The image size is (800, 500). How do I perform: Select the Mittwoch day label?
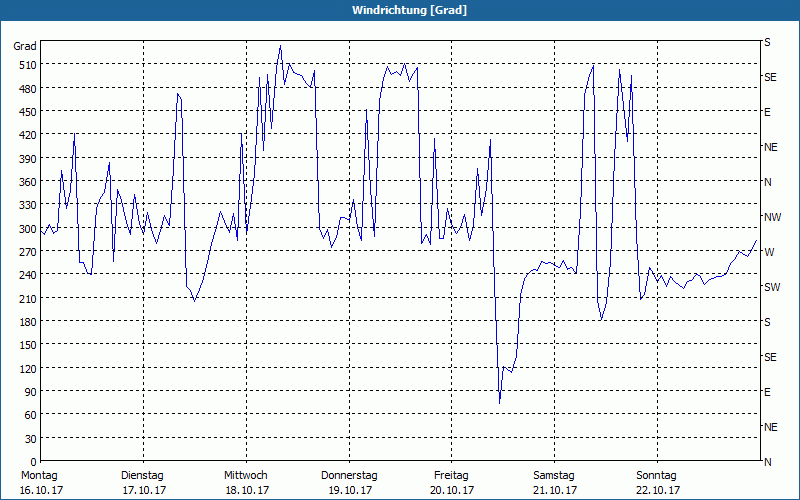click(245, 476)
